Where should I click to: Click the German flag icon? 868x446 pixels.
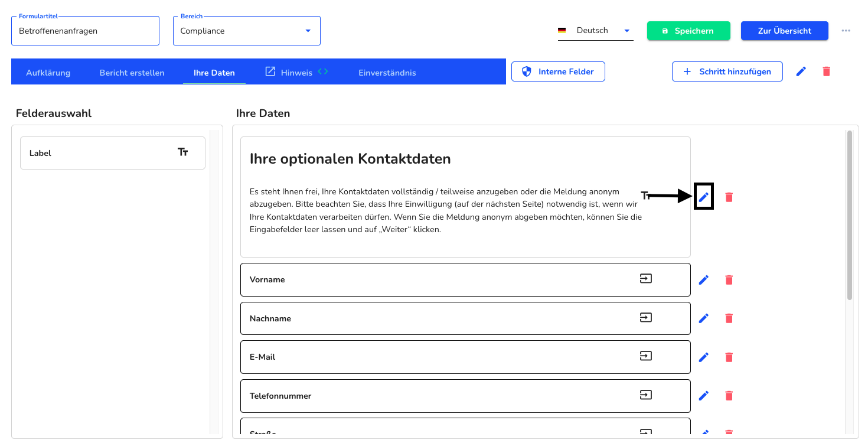562,30
